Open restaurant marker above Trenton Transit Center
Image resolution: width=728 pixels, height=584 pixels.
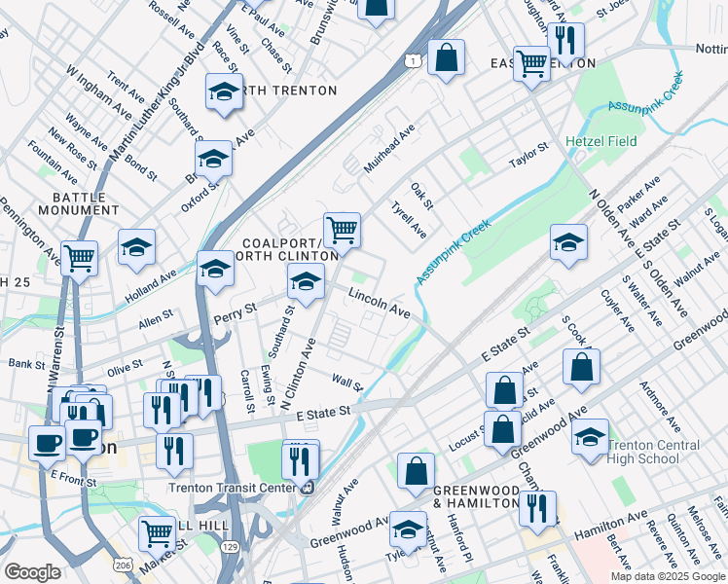click(x=301, y=457)
